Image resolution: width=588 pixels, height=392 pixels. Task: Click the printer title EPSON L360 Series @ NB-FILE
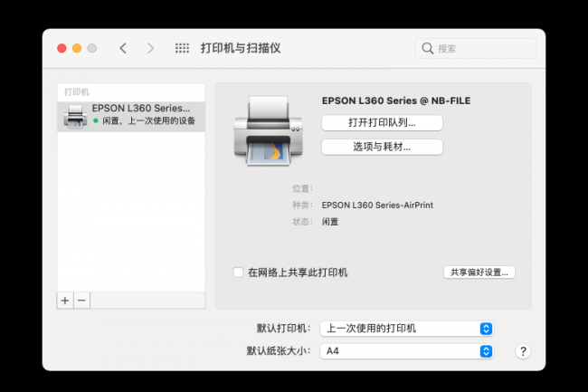(396, 100)
